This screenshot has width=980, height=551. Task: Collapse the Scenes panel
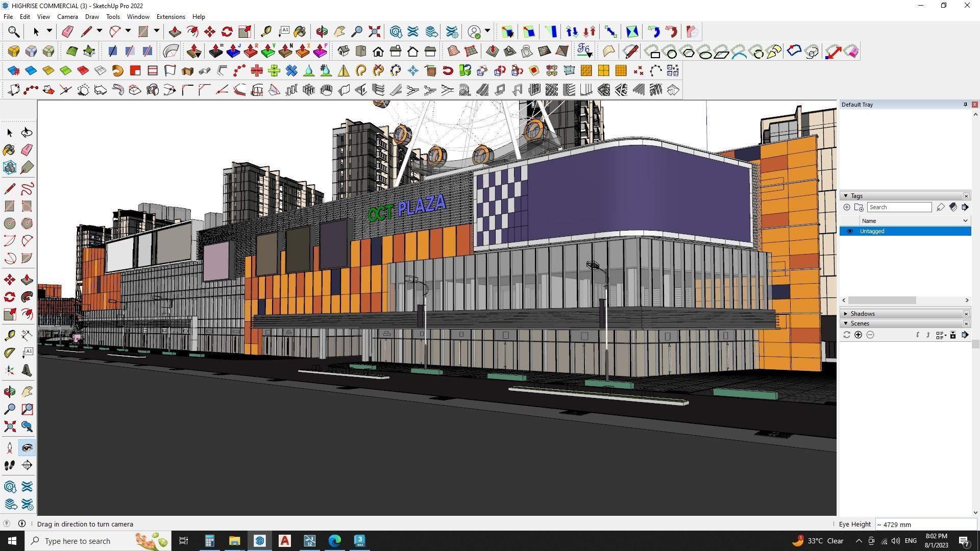[846, 323]
